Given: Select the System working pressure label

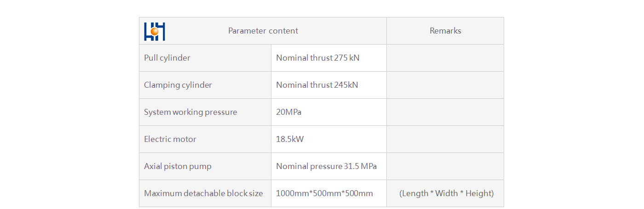Looking at the screenshot, I should (190, 112).
